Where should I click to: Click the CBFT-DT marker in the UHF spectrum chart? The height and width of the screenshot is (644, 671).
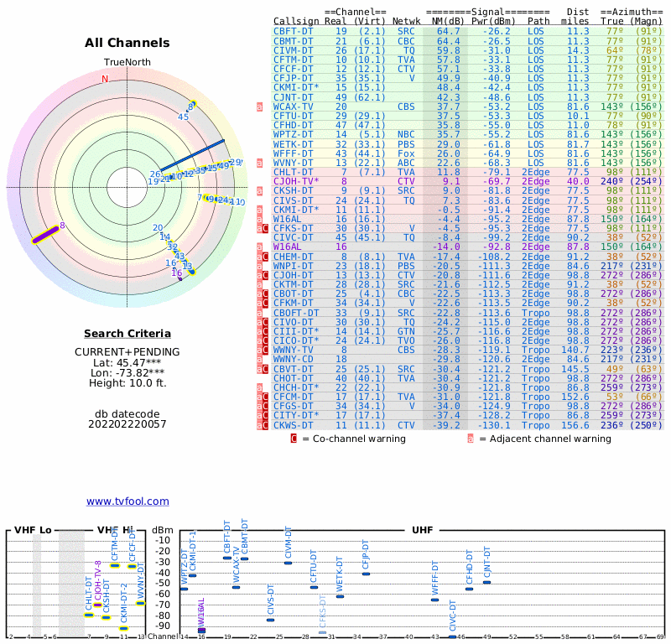pyautogui.click(x=227, y=558)
